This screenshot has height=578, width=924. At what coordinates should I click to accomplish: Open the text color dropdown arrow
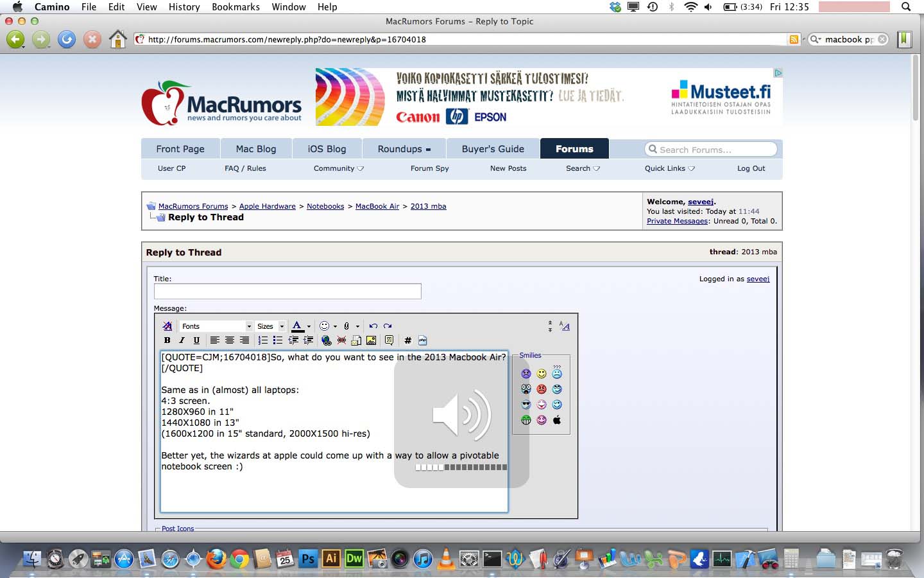point(309,326)
